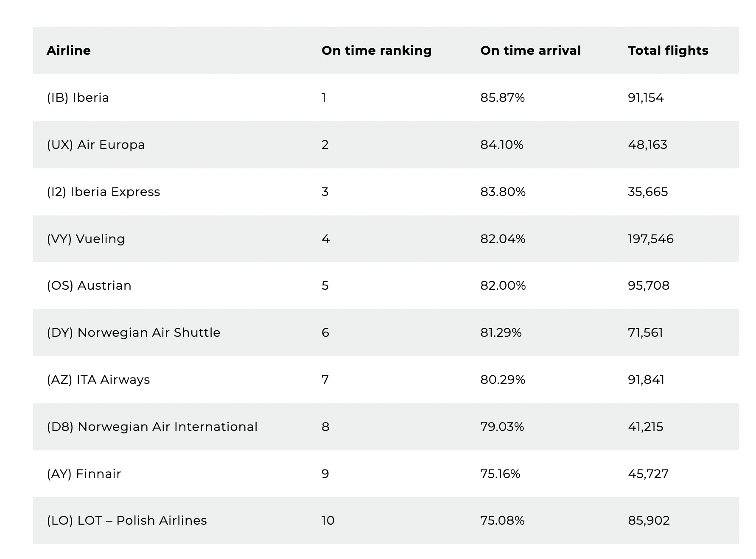
Task: Select ranking number 10 cell
Action: click(x=328, y=520)
